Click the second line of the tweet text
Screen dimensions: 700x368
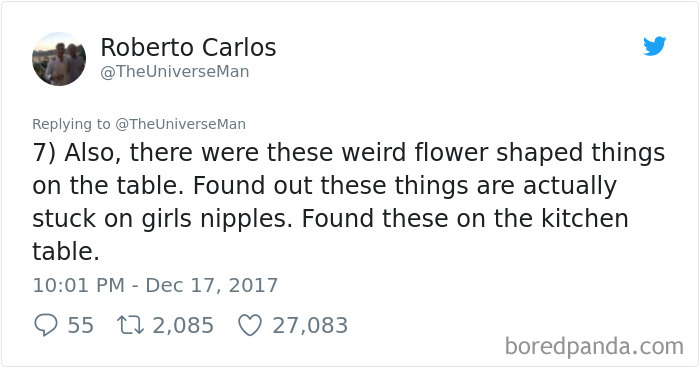click(325, 186)
